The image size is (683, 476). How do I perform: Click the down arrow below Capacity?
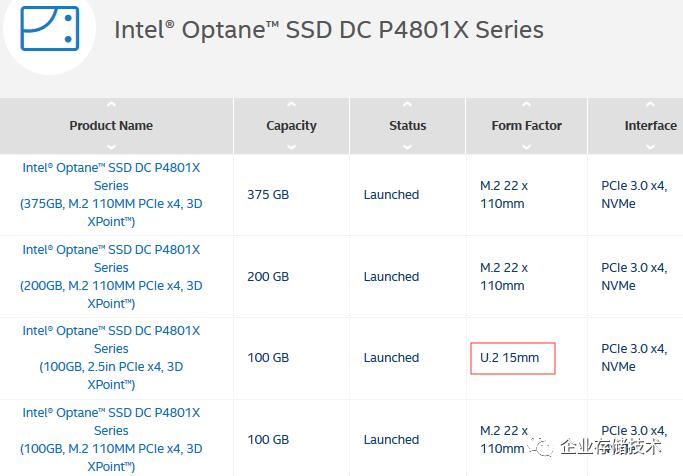[291, 146]
